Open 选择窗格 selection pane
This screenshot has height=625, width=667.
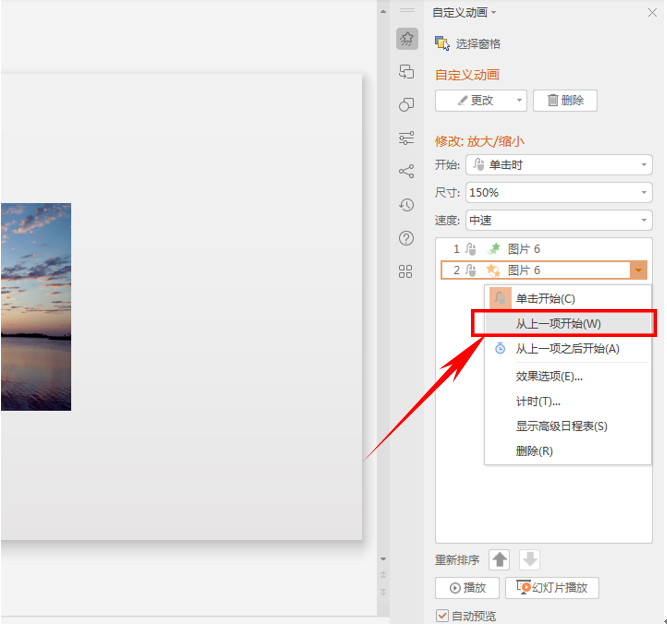coord(467,43)
